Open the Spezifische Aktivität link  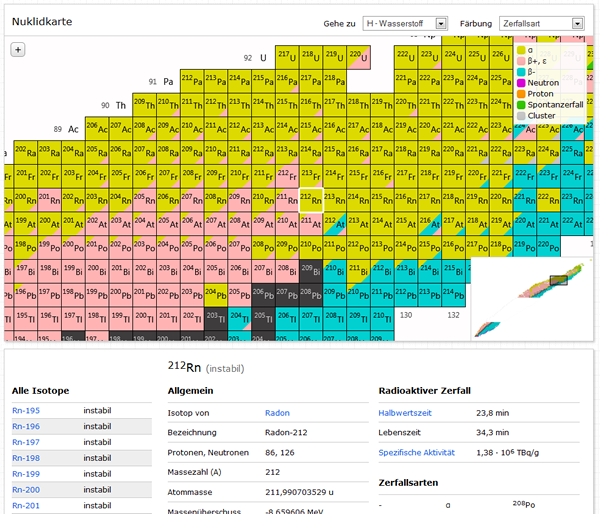click(417, 453)
